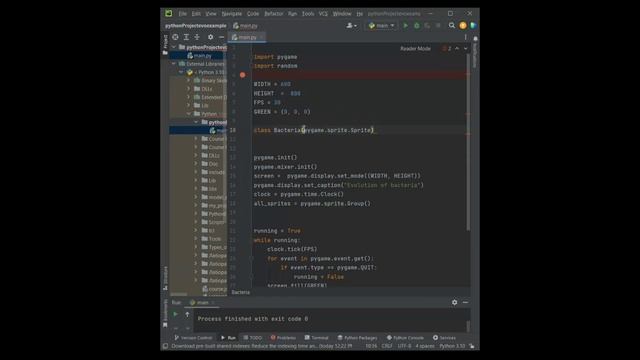Viewport: 640px width, 360px height.
Task: Open the Tools menu
Action: coord(308,13)
